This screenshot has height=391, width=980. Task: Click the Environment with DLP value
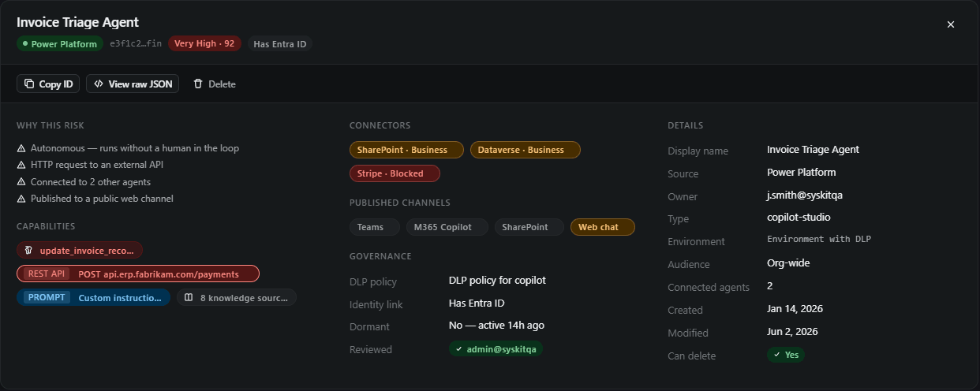coord(819,239)
